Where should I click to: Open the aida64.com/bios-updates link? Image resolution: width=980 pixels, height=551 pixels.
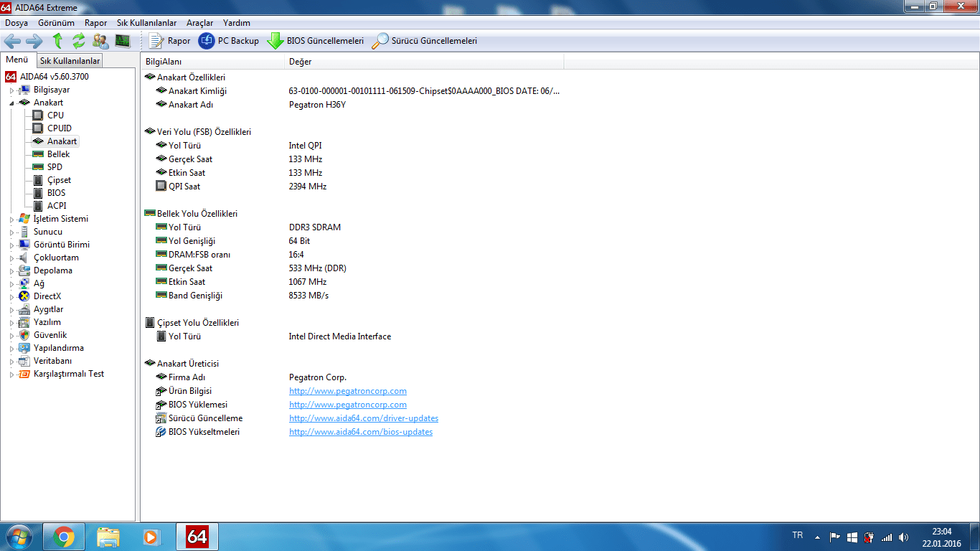pyautogui.click(x=361, y=432)
